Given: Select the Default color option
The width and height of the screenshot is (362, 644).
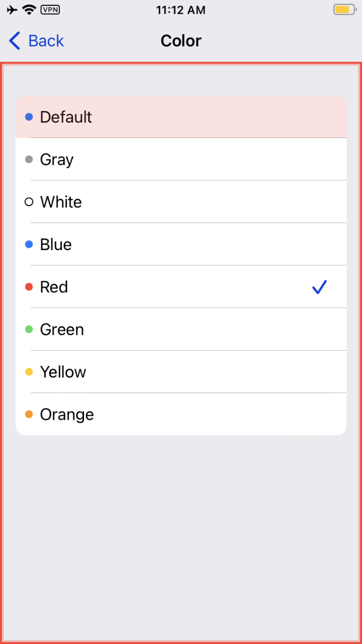Looking at the screenshot, I should (x=66, y=117).
